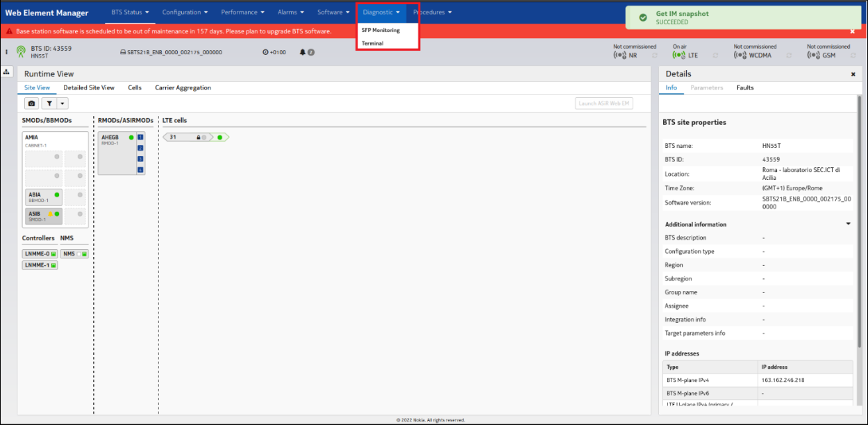Screen dimensions: 868x425
Task: Open the BTS Status menu
Action: [x=130, y=12]
